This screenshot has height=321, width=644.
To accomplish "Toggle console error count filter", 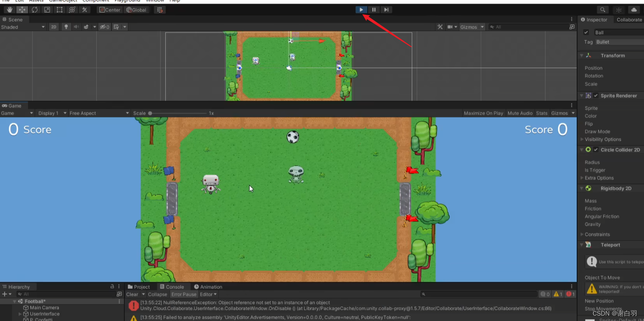I will pyautogui.click(x=570, y=294).
